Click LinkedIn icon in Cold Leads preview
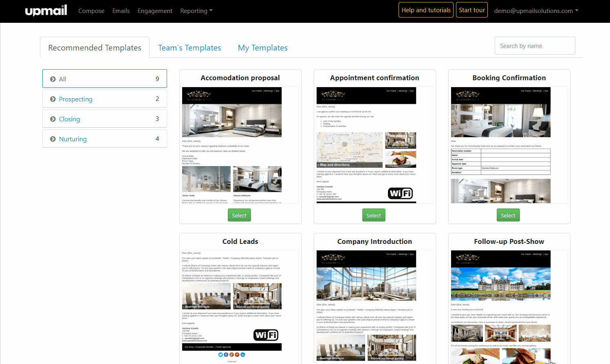The width and height of the screenshot is (610, 364). [x=243, y=355]
